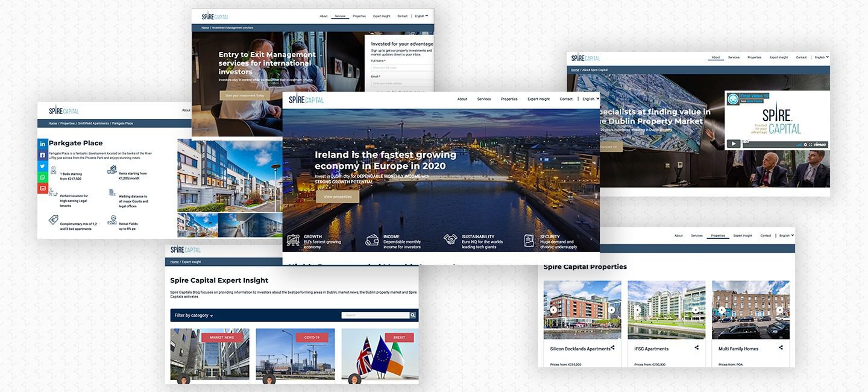This screenshot has height=392, width=868.
Task: Click the Income wallet icon on homepage
Action: click(x=372, y=240)
